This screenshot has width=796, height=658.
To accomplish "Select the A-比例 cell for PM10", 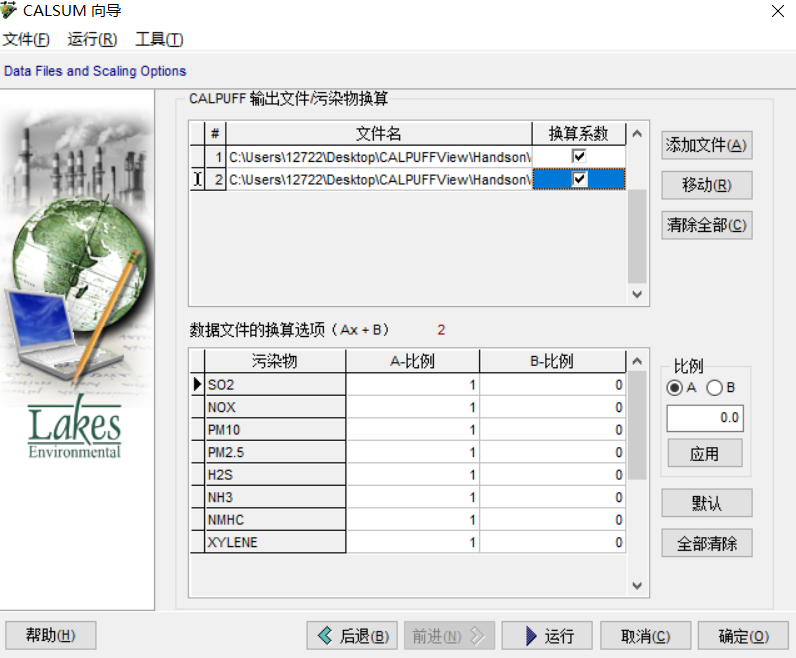I will (x=412, y=430).
